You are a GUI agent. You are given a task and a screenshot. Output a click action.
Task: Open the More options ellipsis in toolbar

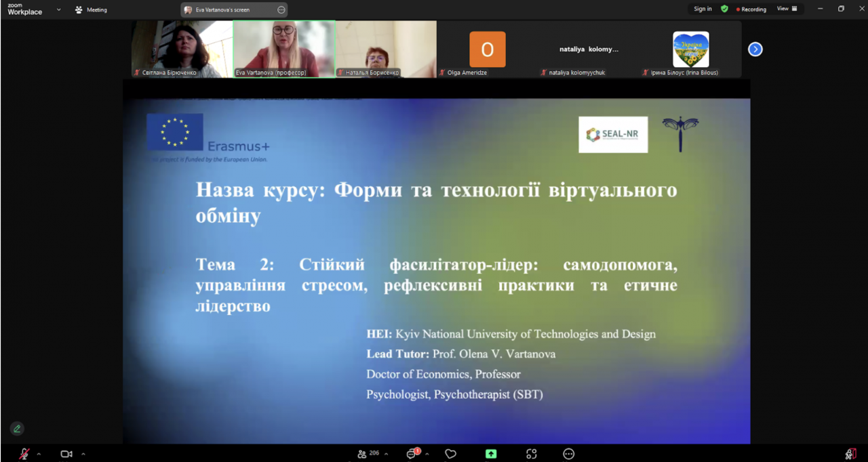click(x=569, y=454)
